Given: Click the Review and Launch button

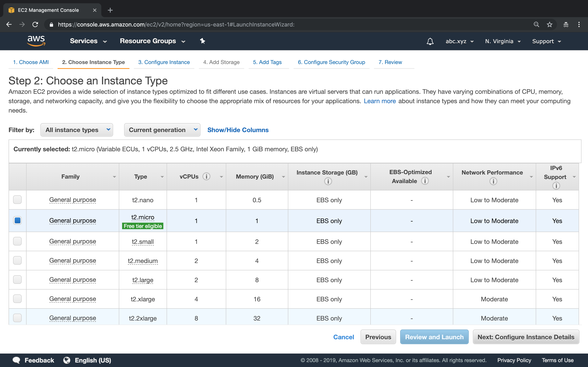Looking at the screenshot, I should (x=434, y=337).
